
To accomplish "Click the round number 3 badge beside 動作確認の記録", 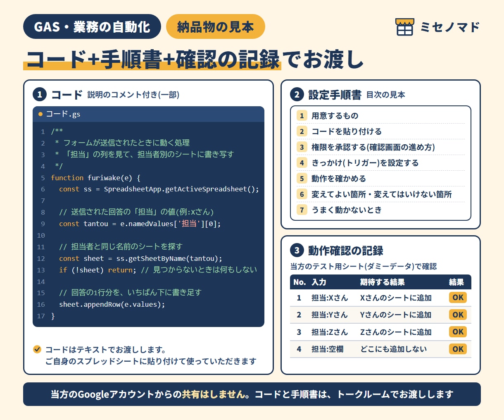I will point(297,251).
